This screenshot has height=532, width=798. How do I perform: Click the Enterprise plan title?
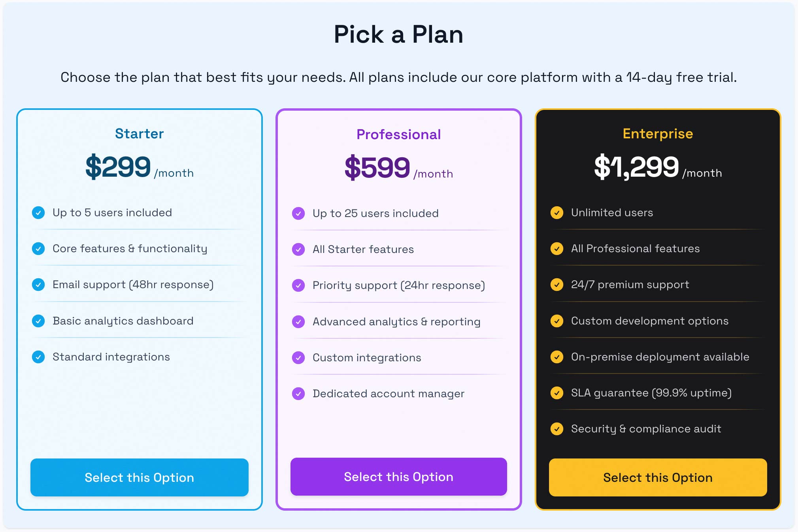pyautogui.click(x=657, y=134)
